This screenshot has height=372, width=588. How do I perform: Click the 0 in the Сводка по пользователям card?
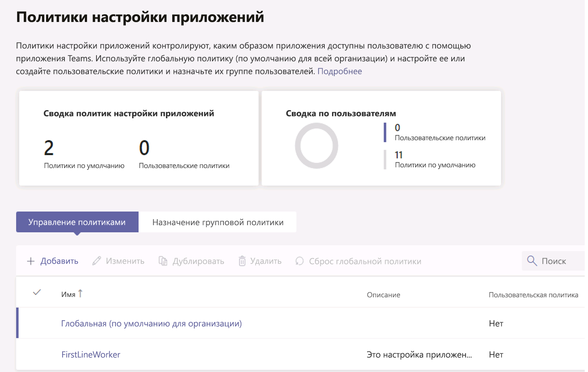[397, 128]
